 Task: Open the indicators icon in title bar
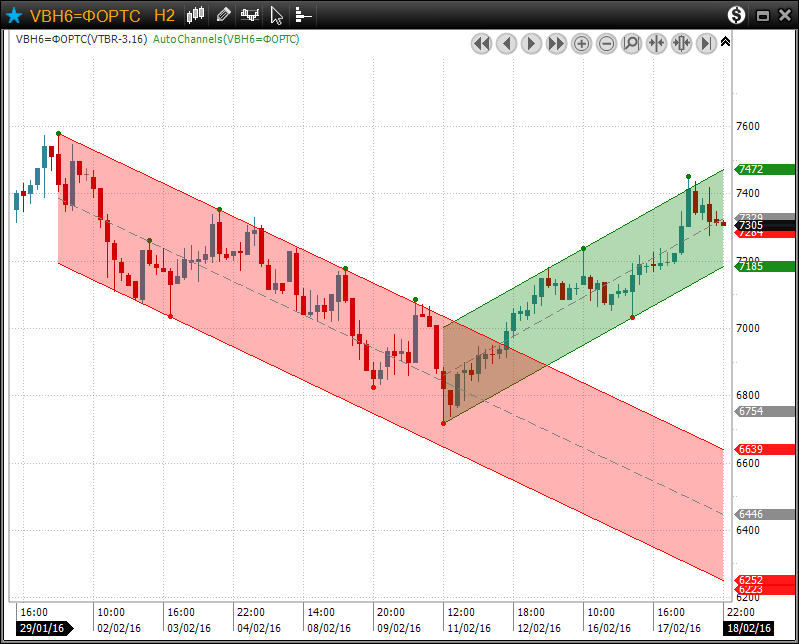pyautogui.click(x=250, y=15)
